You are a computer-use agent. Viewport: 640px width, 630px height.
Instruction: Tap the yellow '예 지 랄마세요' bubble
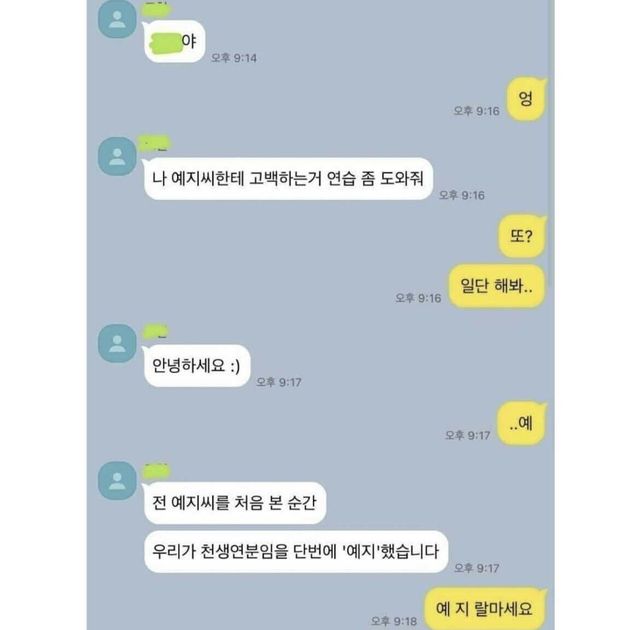pos(484,609)
